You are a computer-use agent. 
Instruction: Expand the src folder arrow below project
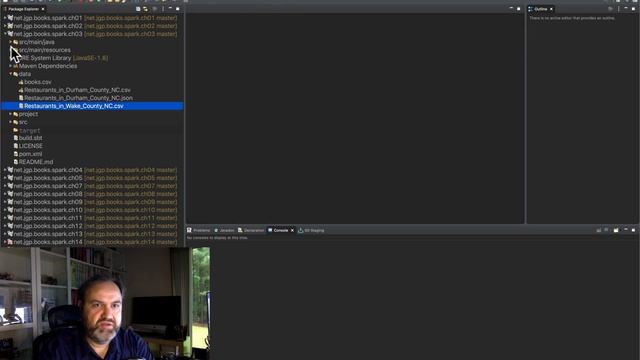pos(10,122)
